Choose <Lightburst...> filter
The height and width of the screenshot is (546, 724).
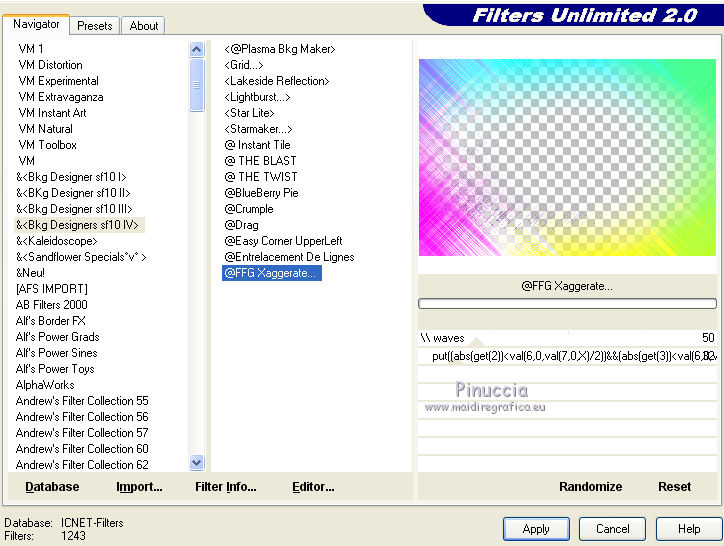[257, 97]
